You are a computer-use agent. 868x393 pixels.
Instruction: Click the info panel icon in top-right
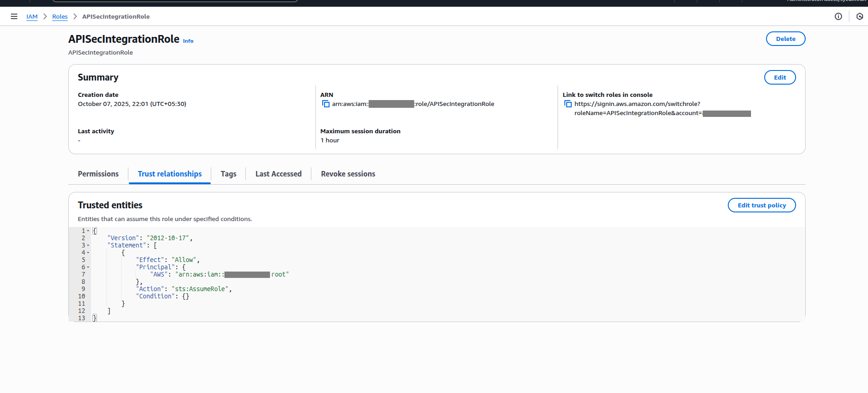point(838,16)
